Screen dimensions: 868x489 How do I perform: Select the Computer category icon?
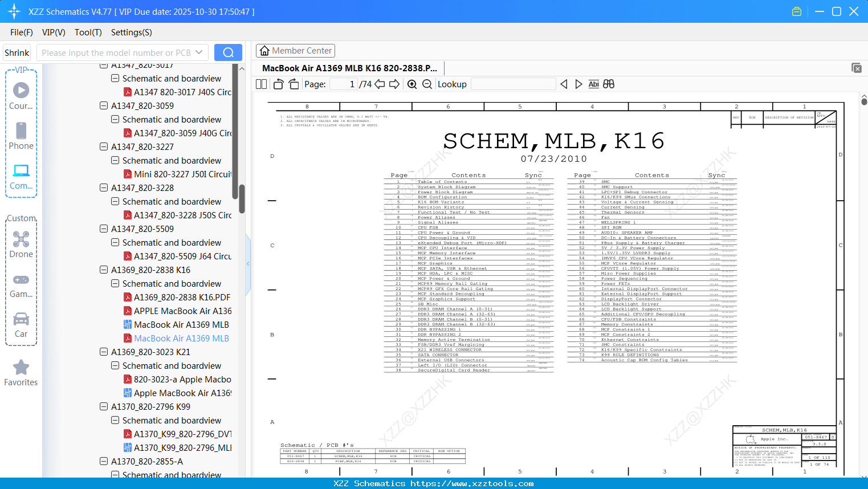[x=21, y=170]
